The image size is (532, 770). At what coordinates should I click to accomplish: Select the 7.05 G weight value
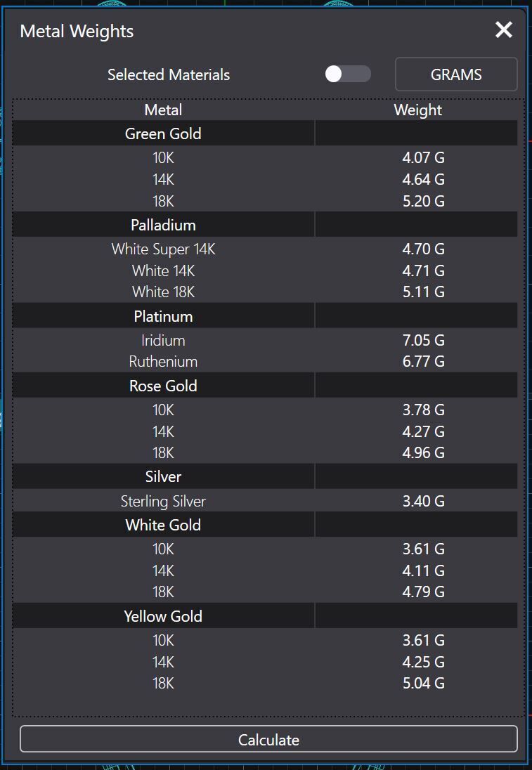click(423, 341)
